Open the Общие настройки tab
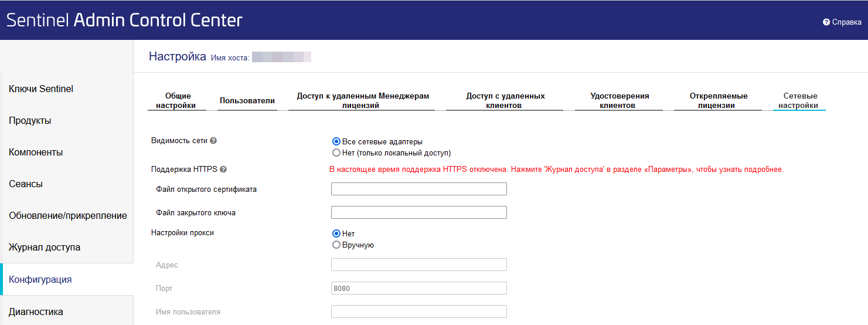 (178, 100)
